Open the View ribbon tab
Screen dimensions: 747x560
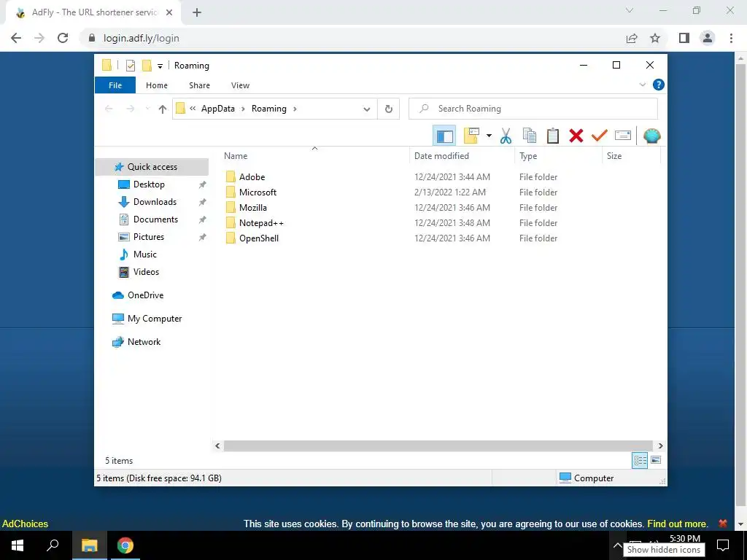click(240, 85)
